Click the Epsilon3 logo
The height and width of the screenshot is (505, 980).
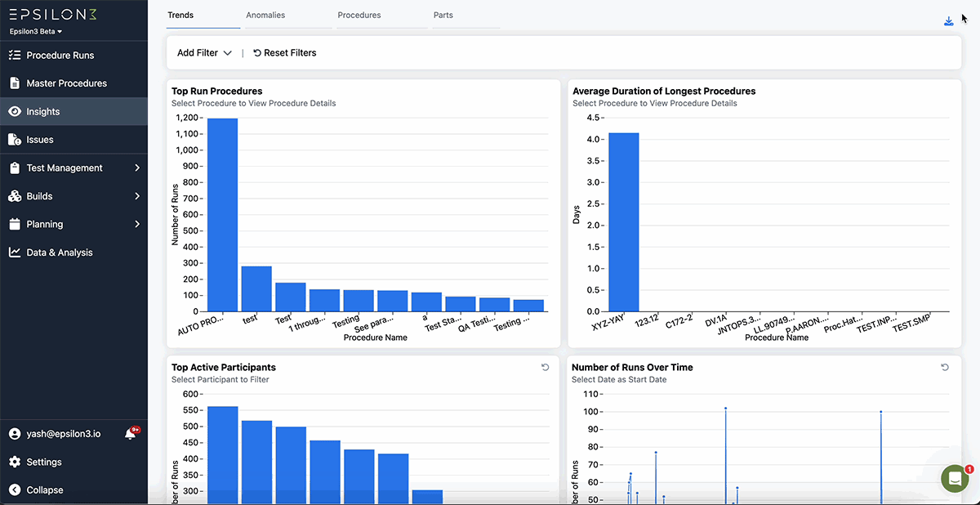pyautogui.click(x=53, y=14)
